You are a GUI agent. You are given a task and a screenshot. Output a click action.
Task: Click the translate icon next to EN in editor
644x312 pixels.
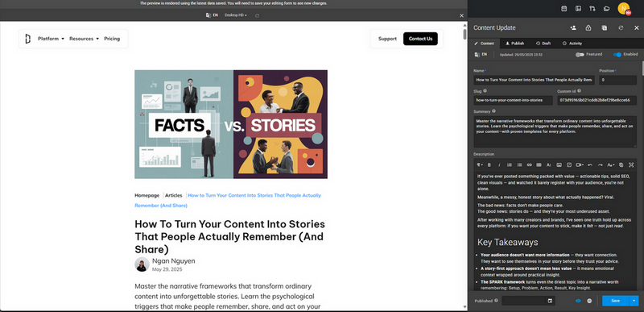pos(477,54)
